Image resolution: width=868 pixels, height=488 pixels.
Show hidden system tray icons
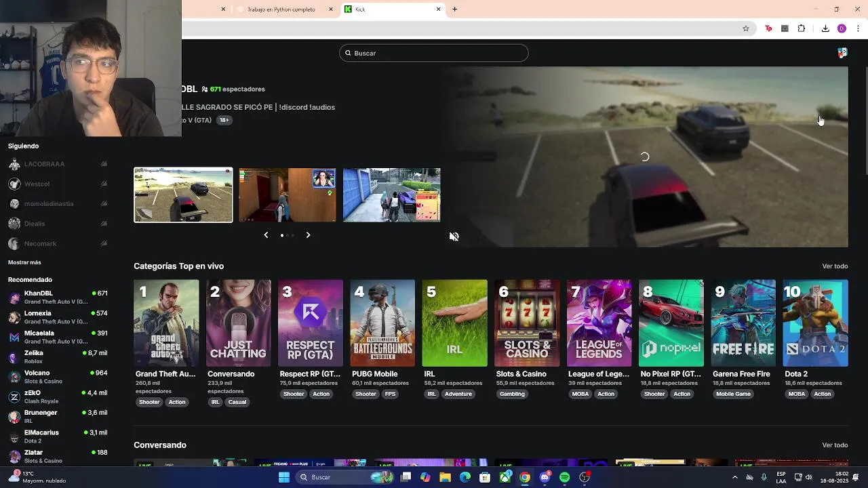[x=734, y=477]
